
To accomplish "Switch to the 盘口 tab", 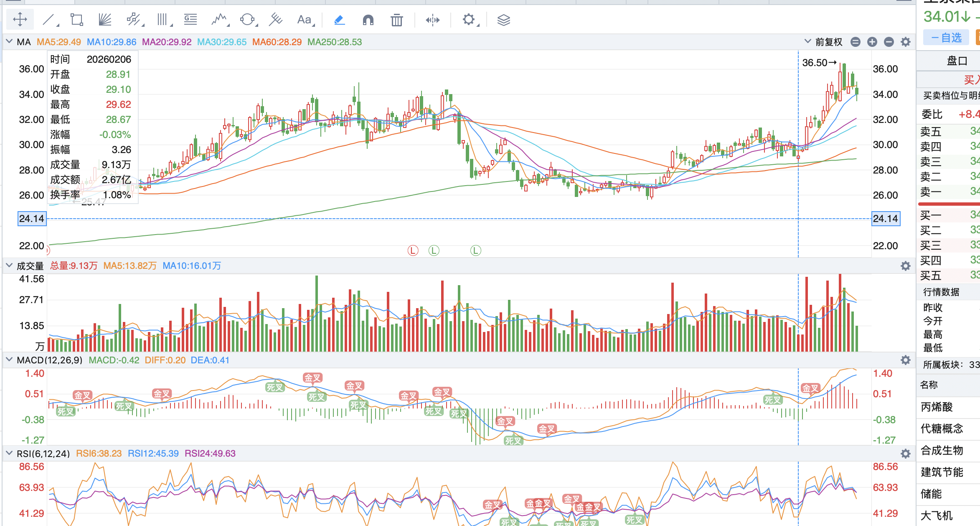I will (957, 61).
